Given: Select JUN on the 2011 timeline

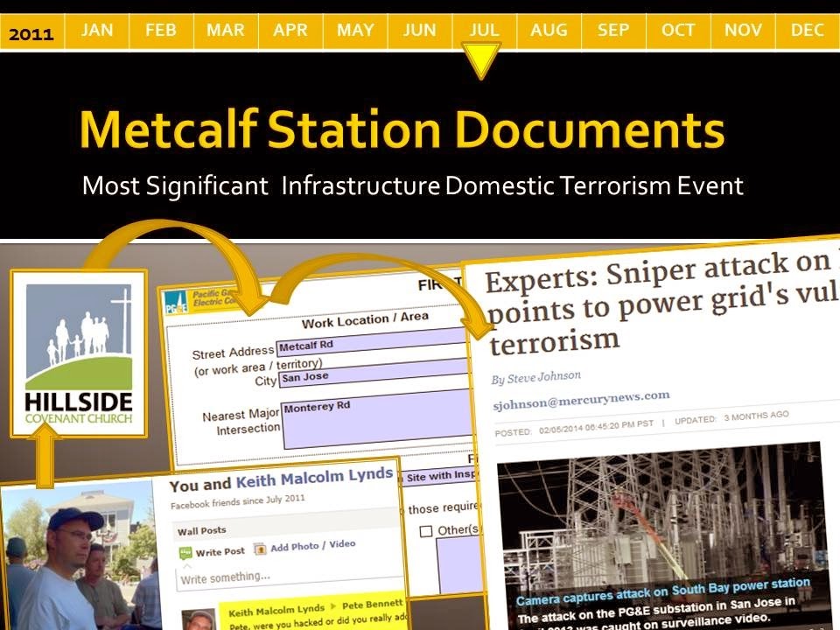Looking at the screenshot, I should (419, 31).
